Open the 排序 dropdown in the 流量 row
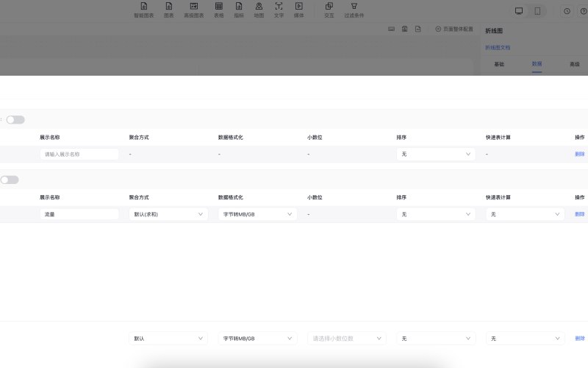 coord(436,214)
